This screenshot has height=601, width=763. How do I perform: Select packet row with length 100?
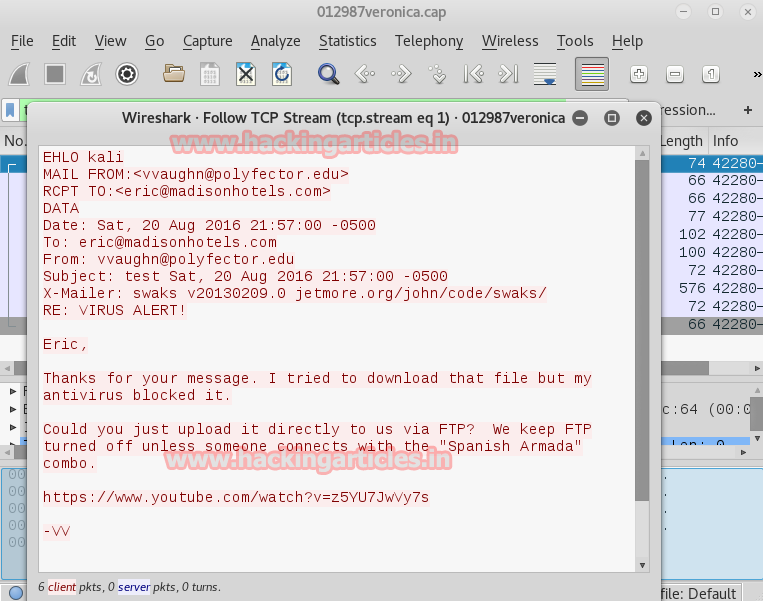point(711,252)
